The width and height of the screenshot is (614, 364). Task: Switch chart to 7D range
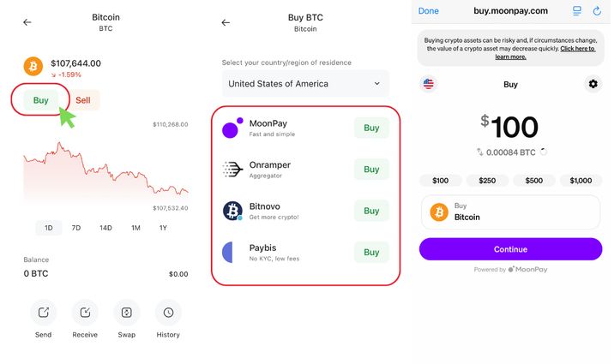tap(76, 228)
